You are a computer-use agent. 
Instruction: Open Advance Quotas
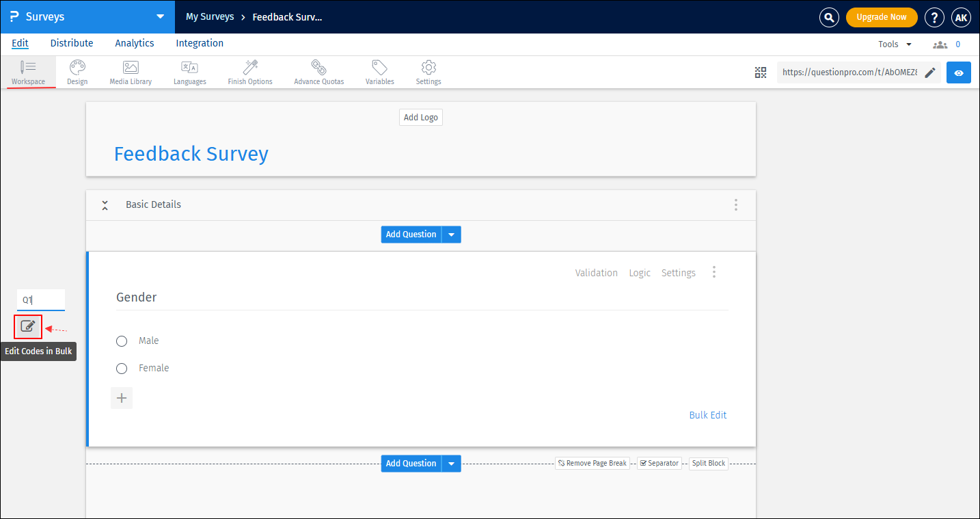pos(318,72)
